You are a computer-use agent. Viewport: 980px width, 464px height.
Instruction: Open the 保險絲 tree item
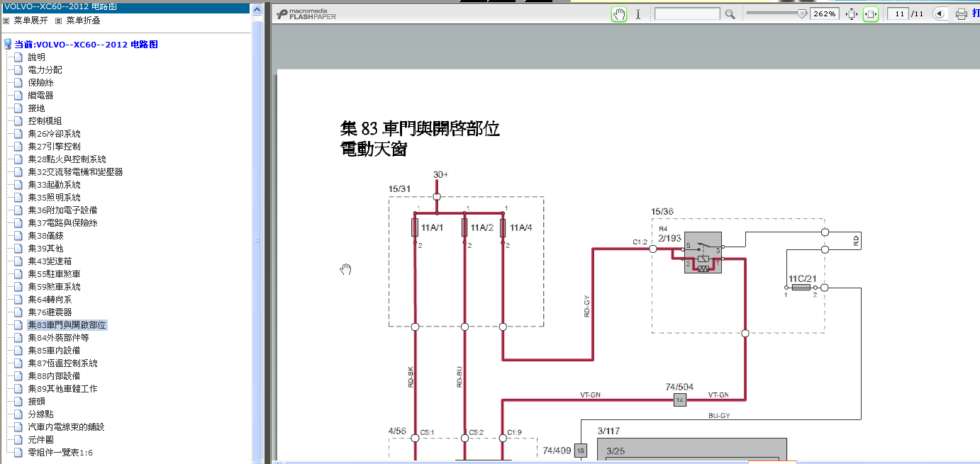coord(40,83)
